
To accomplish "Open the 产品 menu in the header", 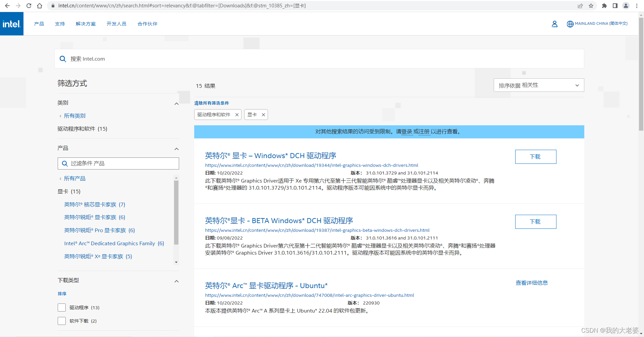I will [x=39, y=24].
